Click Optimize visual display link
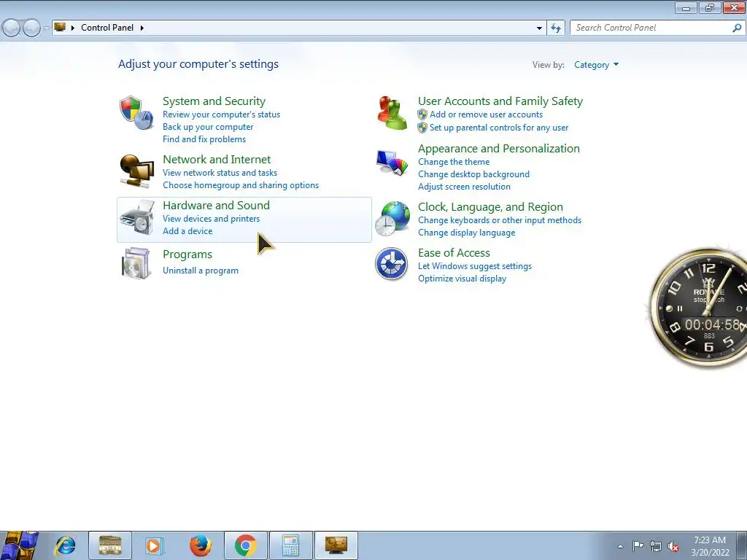Screen dimensions: 747x560 pos(462,279)
